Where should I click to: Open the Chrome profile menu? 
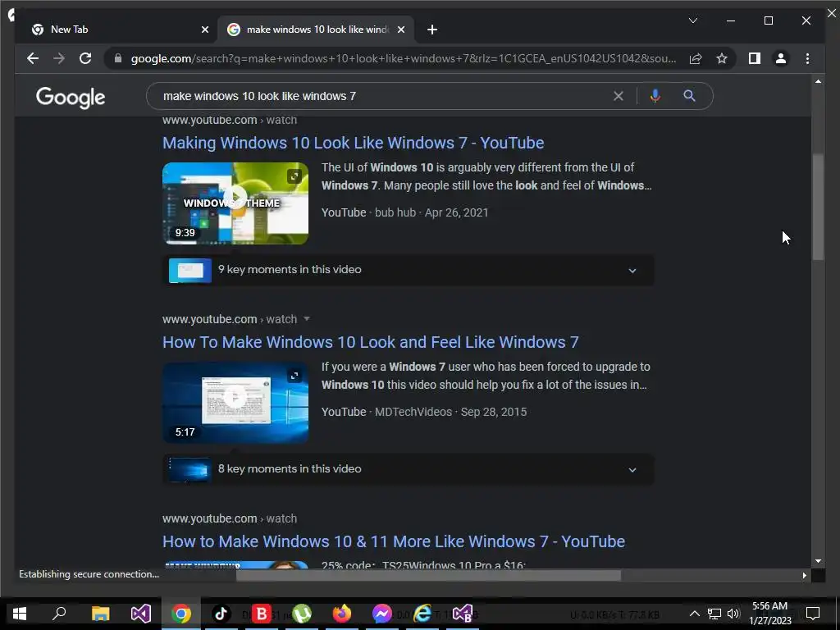pos(781,58)
